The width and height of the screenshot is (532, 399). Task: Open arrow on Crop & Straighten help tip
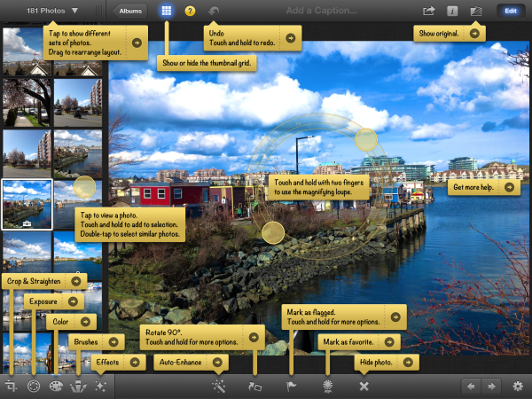(76, 281)
